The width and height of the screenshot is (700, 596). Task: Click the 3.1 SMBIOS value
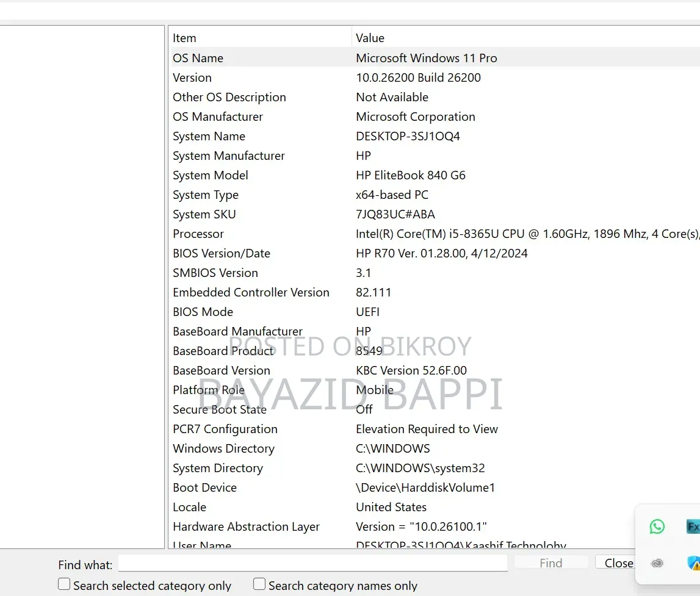point(363,273)
